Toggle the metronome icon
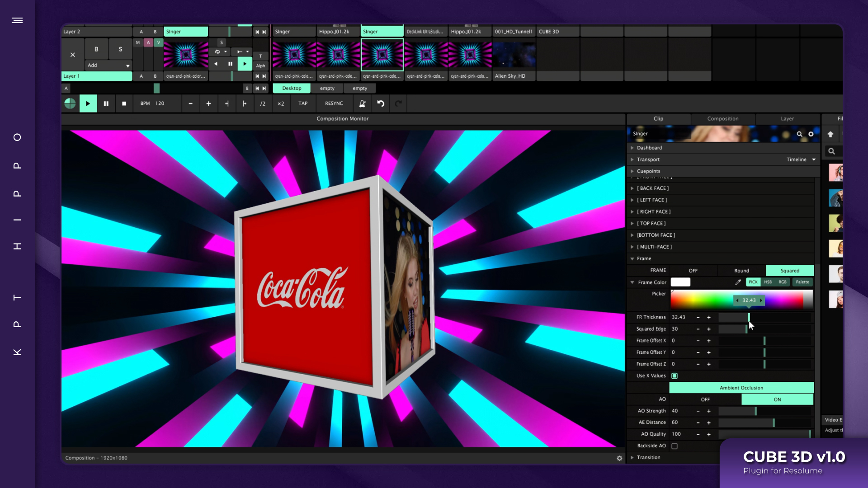This screenshot has width=868, height=488. (x=362, y=103)
